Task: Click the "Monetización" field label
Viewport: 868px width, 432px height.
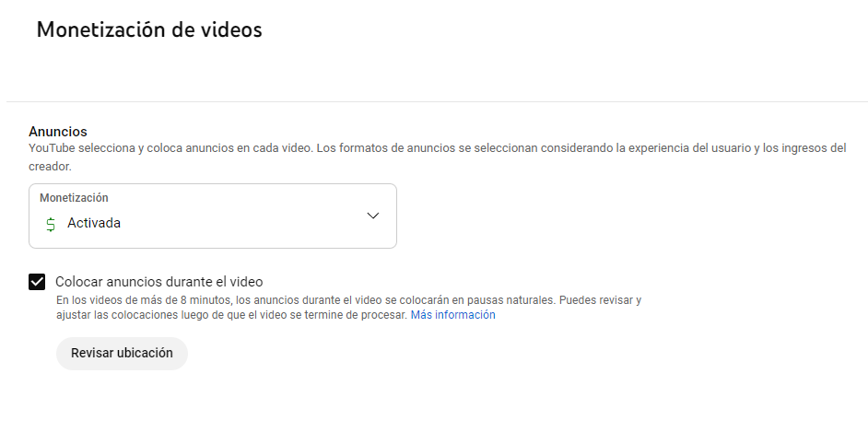Action: coord(75,198)
